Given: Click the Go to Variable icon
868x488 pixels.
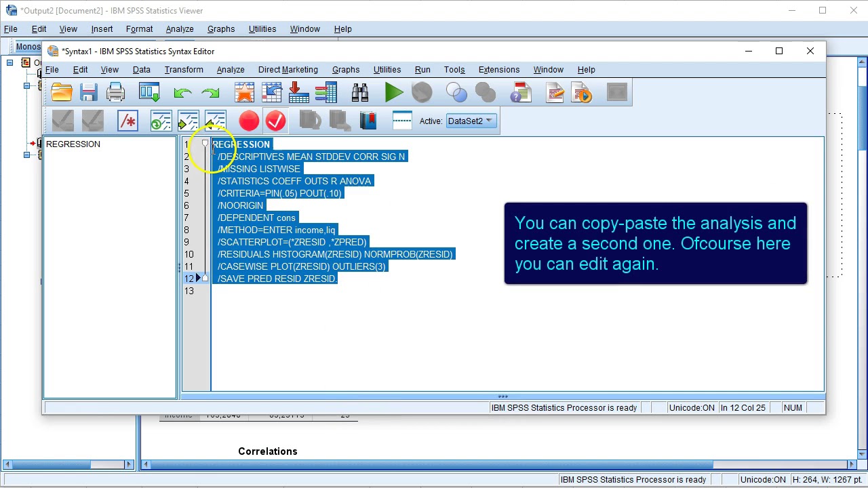Looking at the screenshot, I should pyautogui.click(x=298, y=92).
